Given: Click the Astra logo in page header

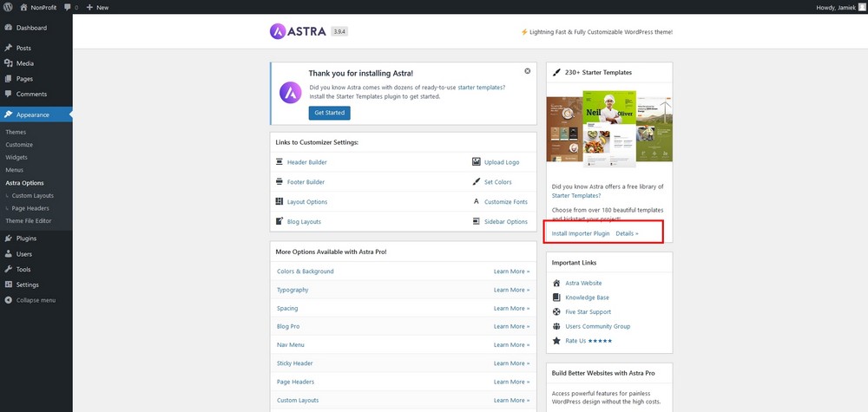Looking at the screenshot, I should 298,31.
